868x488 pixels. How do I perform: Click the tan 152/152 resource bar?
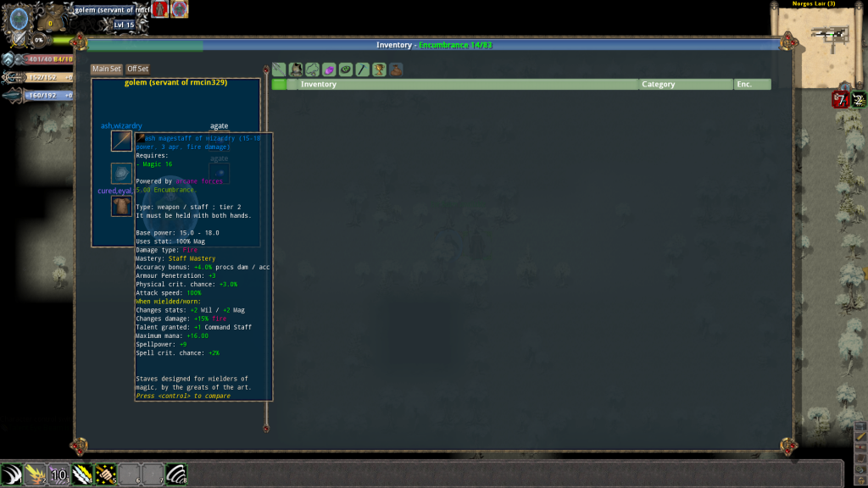pyautogui.click(x=48, y=77)
